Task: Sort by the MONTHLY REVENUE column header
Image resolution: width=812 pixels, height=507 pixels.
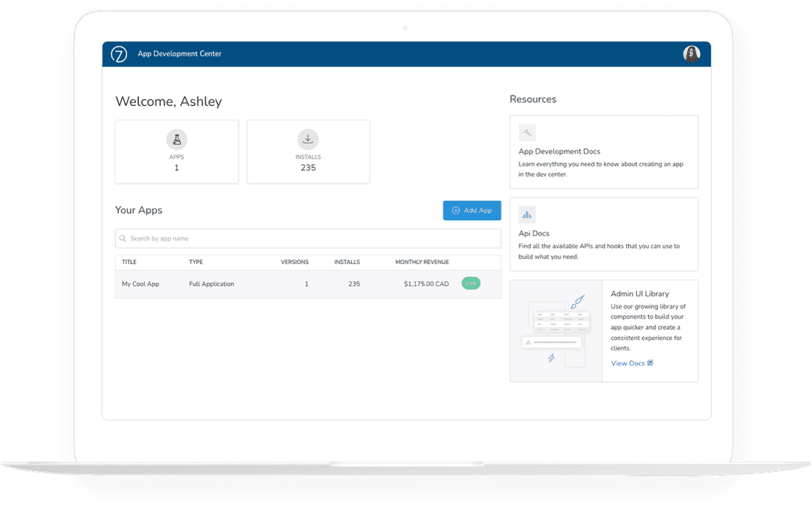Action: (x=421, y=262)
